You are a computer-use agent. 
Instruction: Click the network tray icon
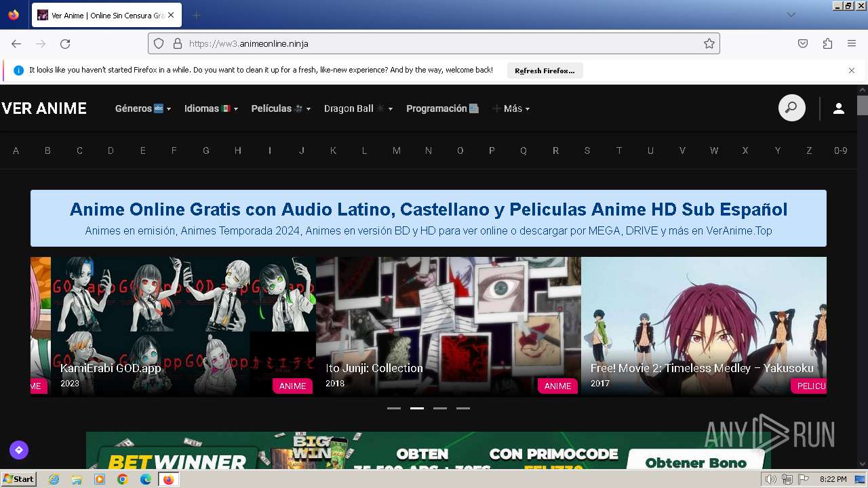(x=787, y=479)
